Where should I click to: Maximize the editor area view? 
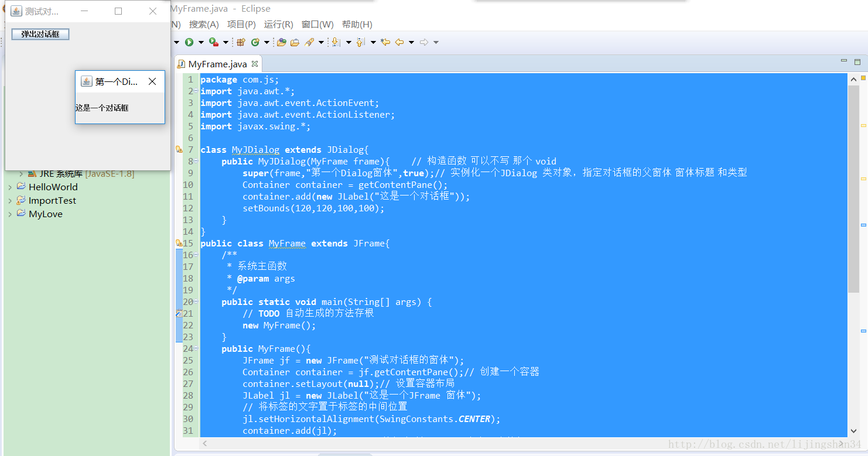click(857, 61)
